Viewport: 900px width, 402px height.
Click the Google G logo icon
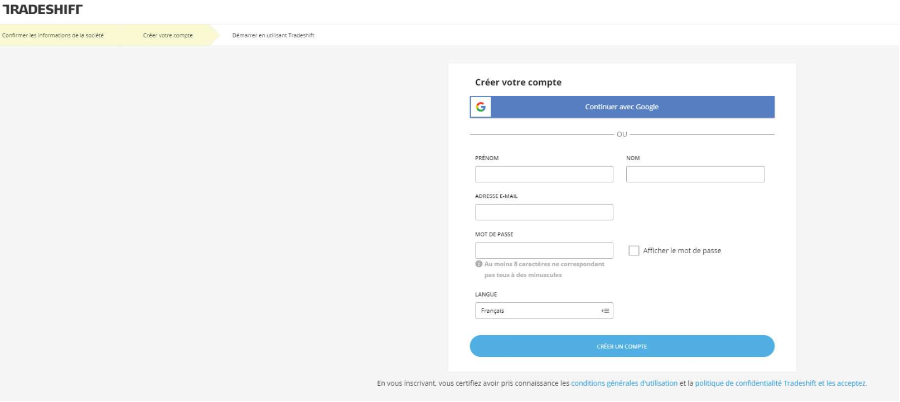480,107
